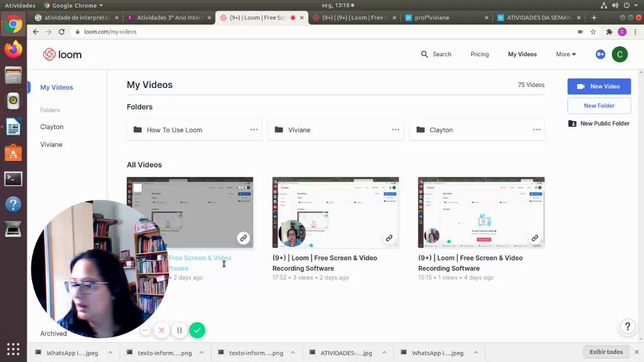Open the Search icon in header

(424, 54)
